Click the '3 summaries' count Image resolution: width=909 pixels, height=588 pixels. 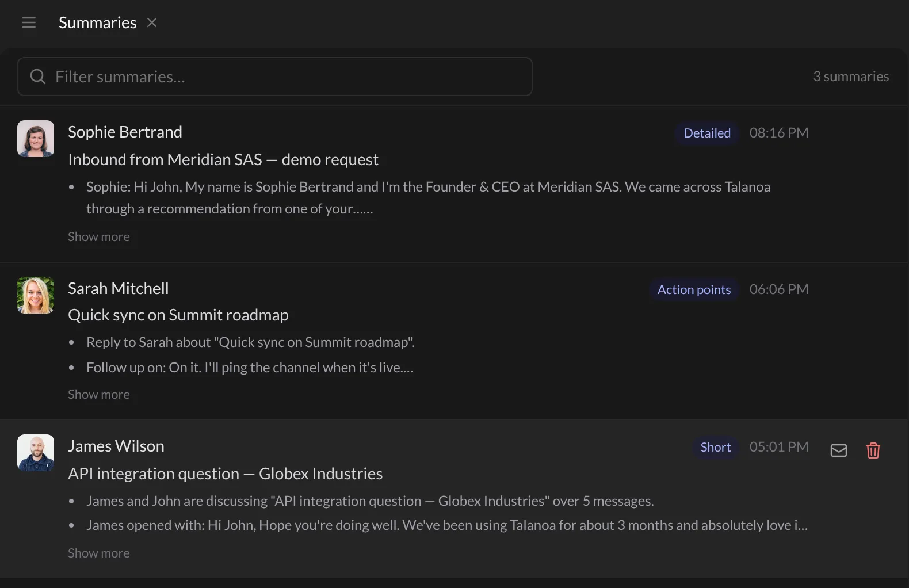[851, 77]
